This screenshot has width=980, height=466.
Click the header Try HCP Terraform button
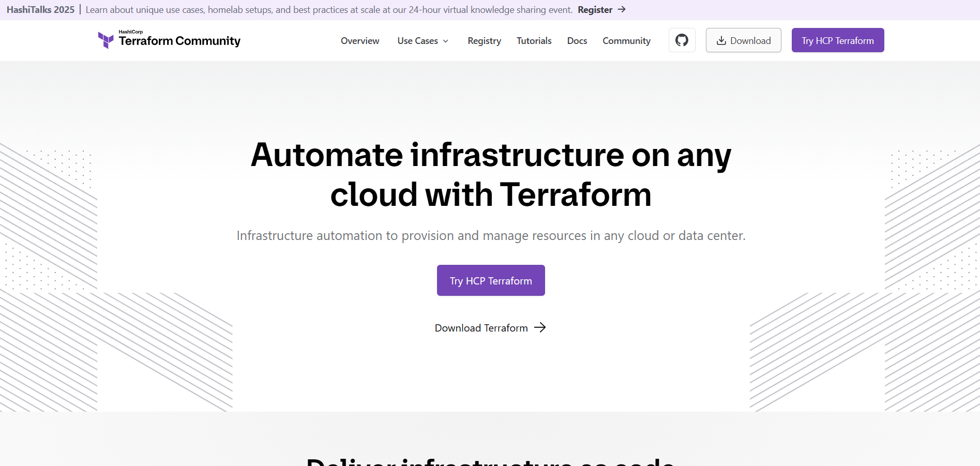click(x=837, y=40)
